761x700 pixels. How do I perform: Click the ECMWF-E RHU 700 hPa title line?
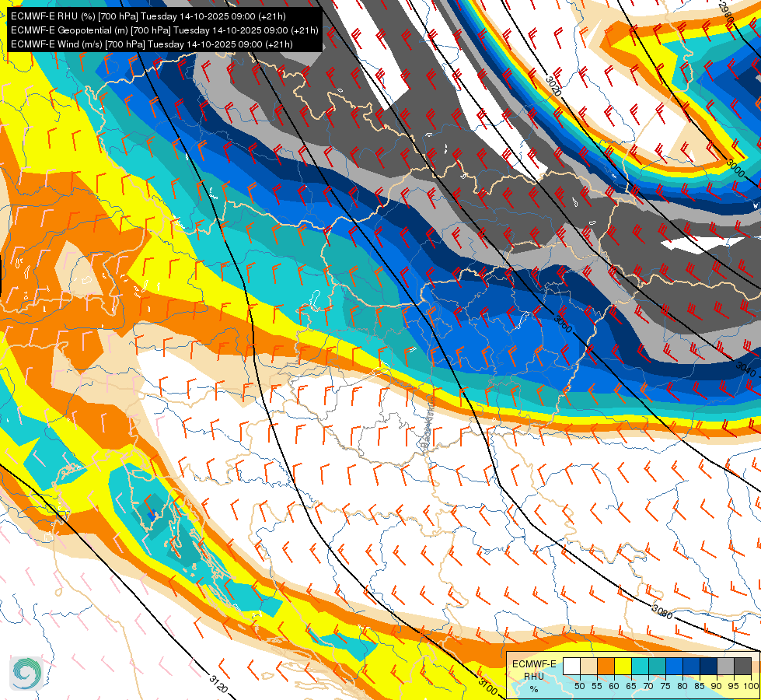coord(148,16)
